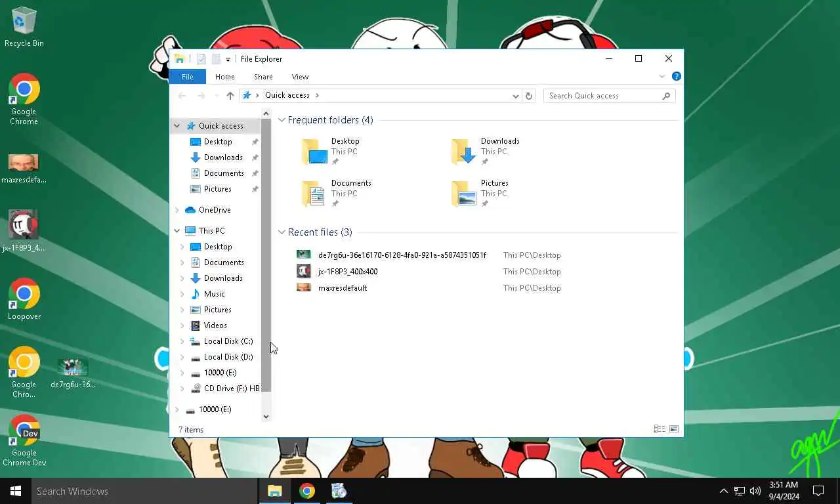Expand Desktop under This PC
This screenshot has width=840, height=504.
coord(182,247)
